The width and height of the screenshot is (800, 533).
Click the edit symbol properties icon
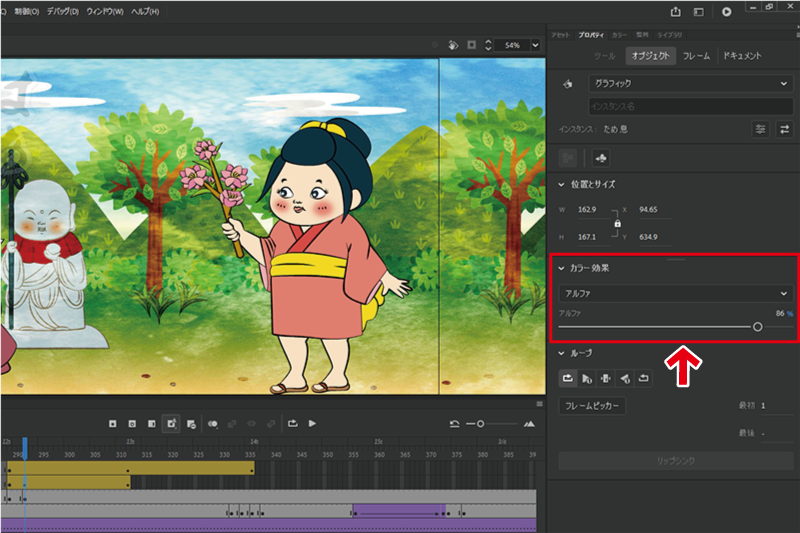coord(761,130)
